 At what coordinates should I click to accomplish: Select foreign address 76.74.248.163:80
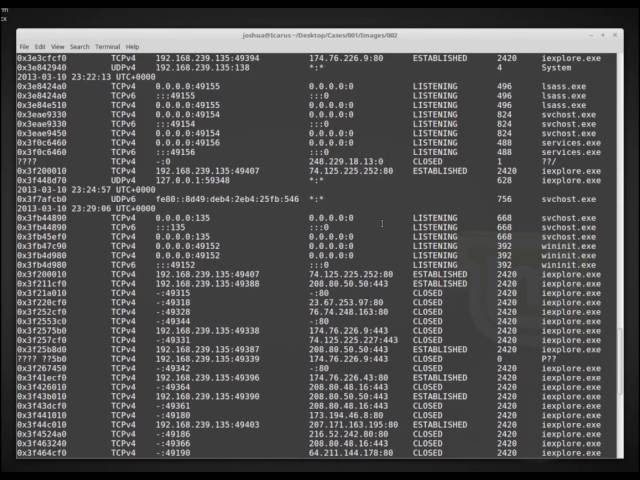coord(348,312)
